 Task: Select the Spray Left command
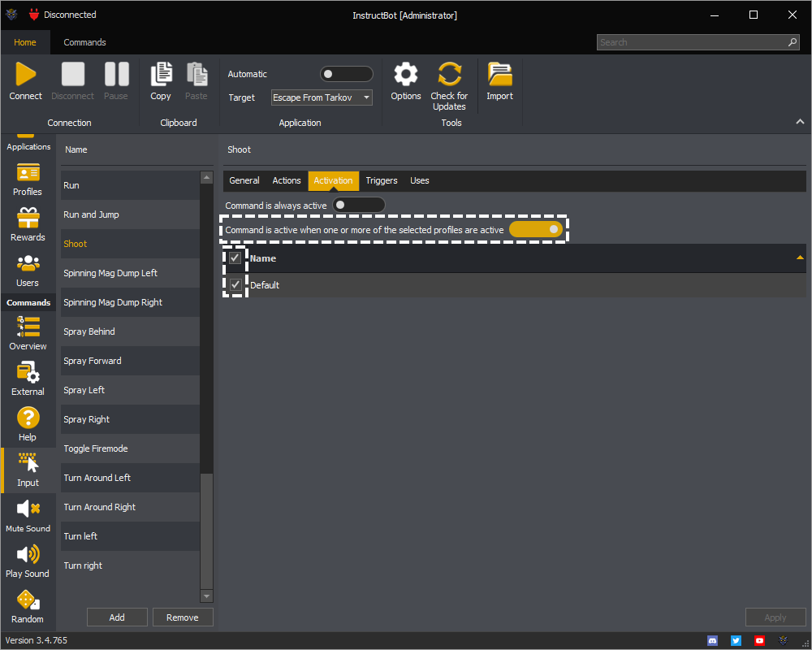tap(130, 390)
